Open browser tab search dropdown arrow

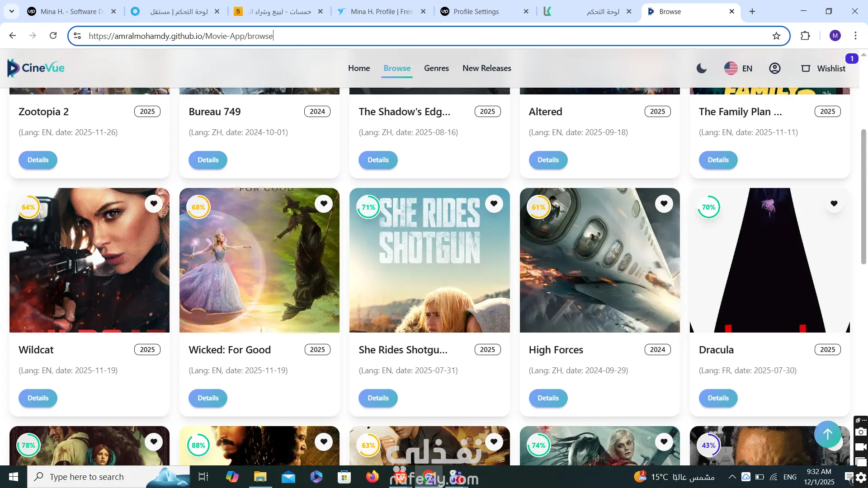(x=11, y=11)
